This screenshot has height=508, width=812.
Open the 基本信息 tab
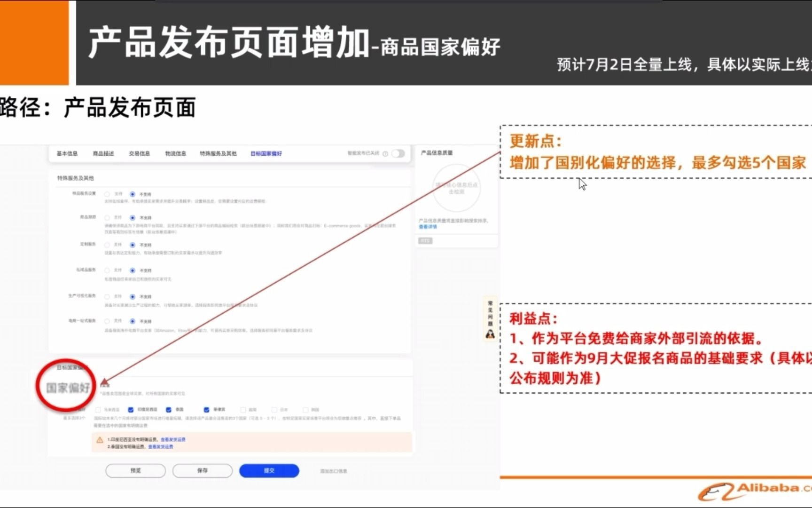coord(67,153)
